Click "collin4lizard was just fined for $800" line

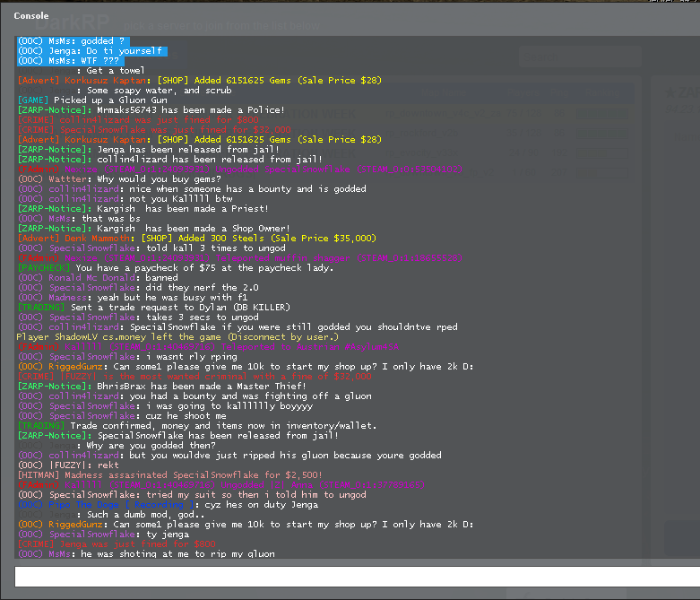(x=138, y=120)
